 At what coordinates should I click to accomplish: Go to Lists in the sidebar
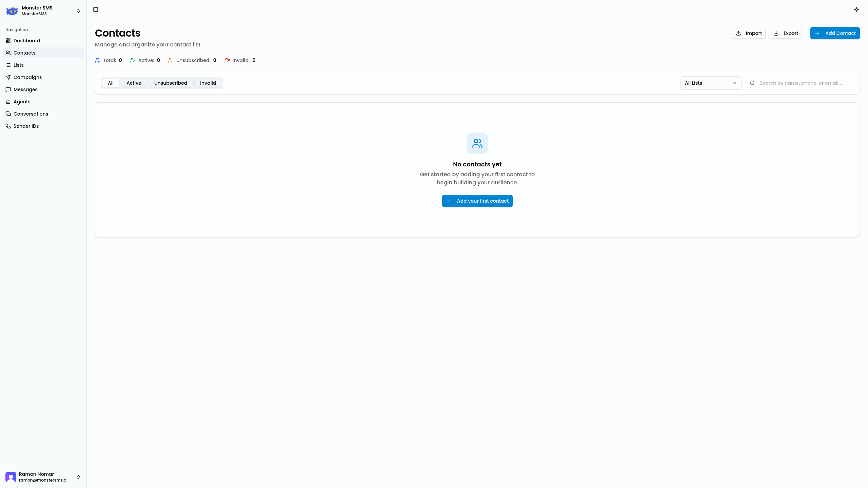[43, 65]
